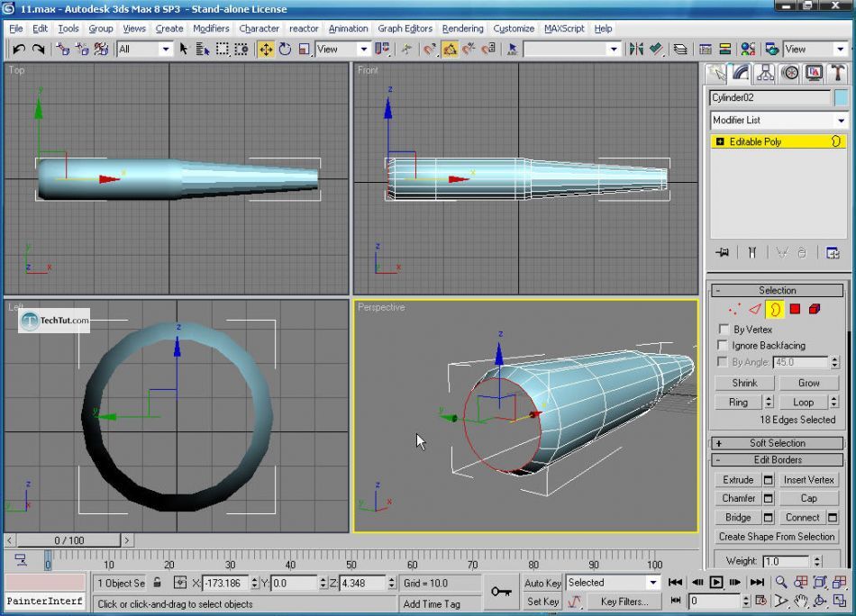Viewport: 856px width, 616px height.
Task: Click Create Shape From Selection button
Action: tap(777, 537)
